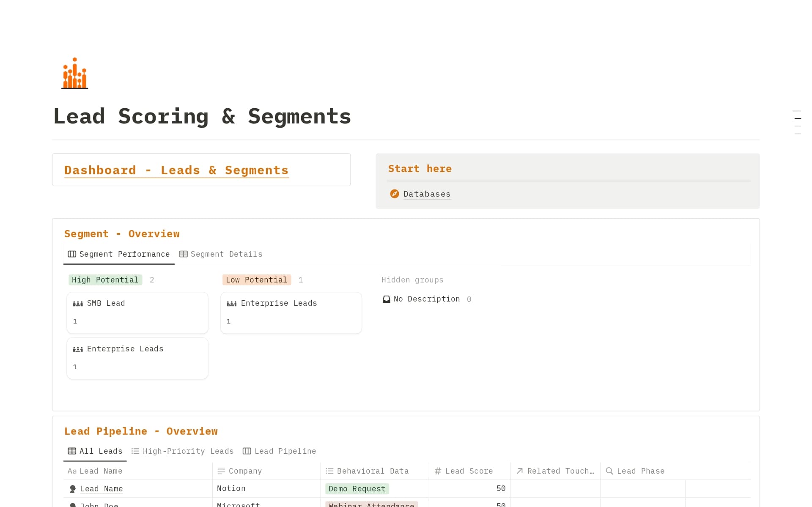The width and height of the screenshot is (812, 507).
Task: Click the table of contents outline markers
Action: [x=797, y=123]
